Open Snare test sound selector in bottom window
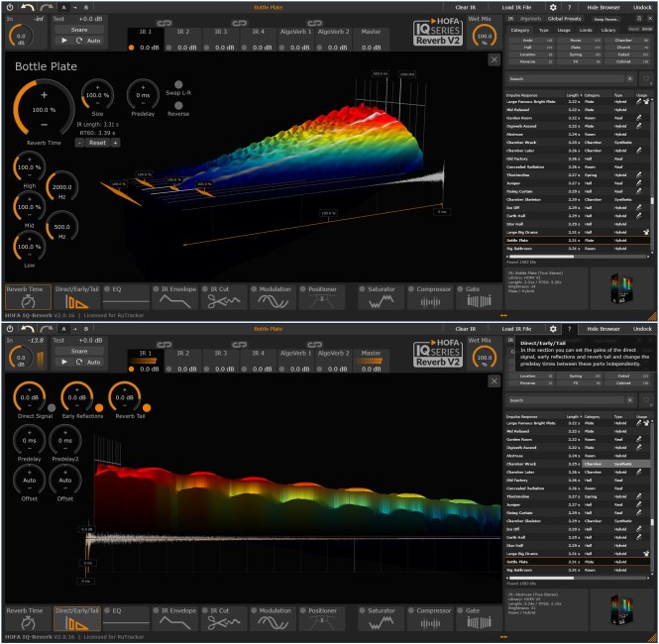 tap(79, 351)
